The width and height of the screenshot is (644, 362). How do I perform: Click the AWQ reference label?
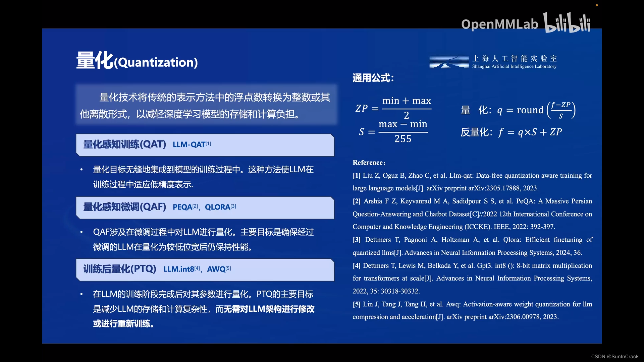point(217,269)
